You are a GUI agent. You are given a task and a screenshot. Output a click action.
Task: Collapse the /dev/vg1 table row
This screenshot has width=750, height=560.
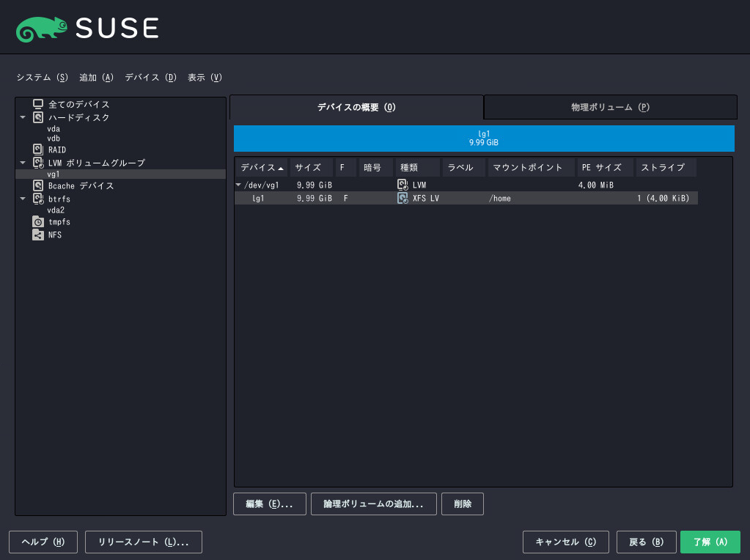(238, 185)
